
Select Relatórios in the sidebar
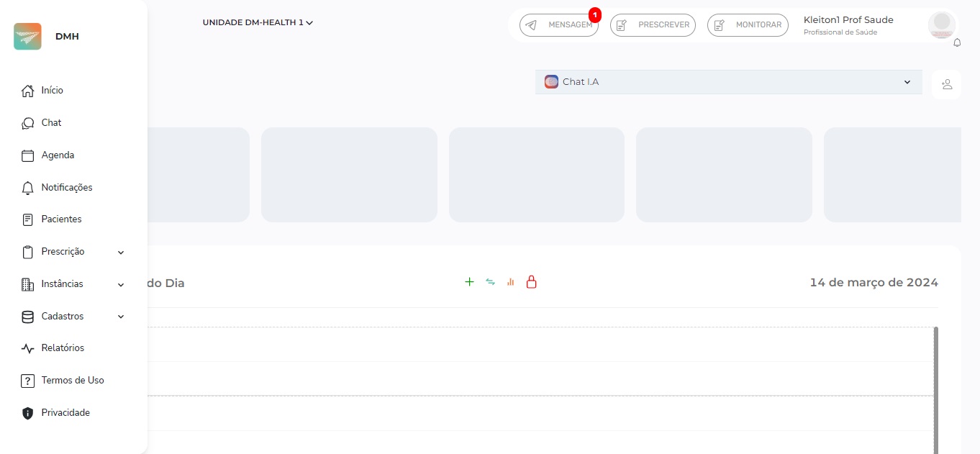click(x=63, y=348)
